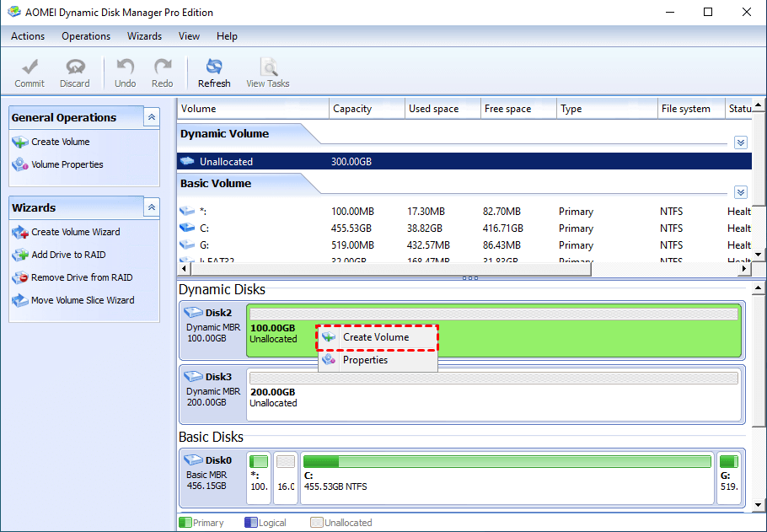Click volume list scroll right arrow

[x=744, y=269]
